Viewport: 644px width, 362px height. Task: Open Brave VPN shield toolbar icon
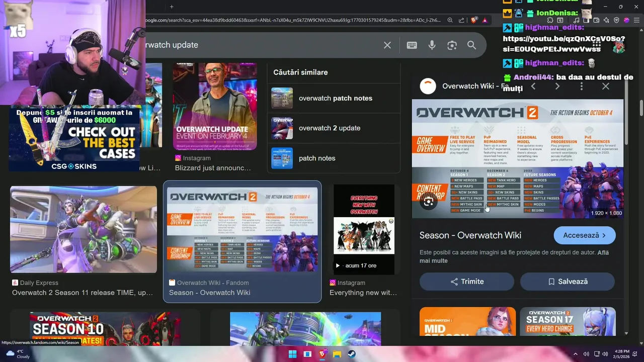tap(617, 20)
